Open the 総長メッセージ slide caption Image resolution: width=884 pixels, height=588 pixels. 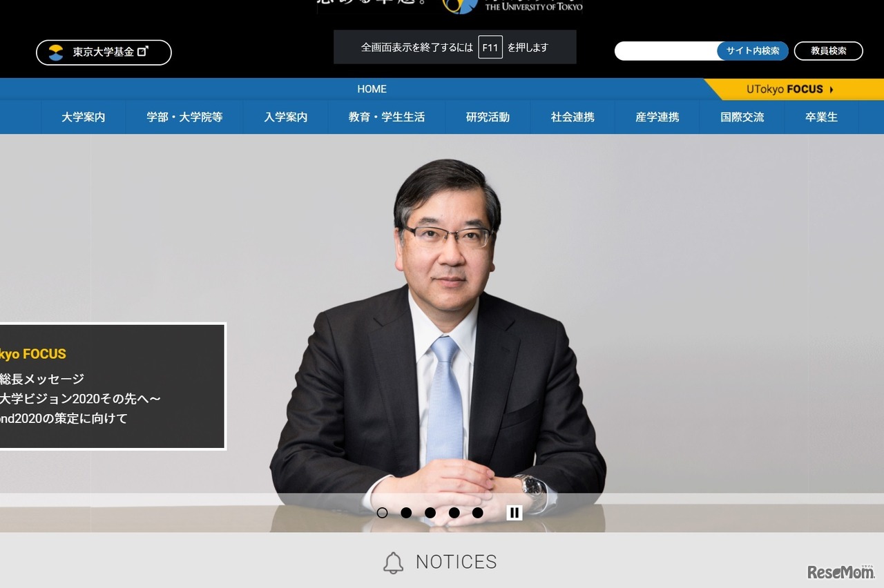(113, 386)
